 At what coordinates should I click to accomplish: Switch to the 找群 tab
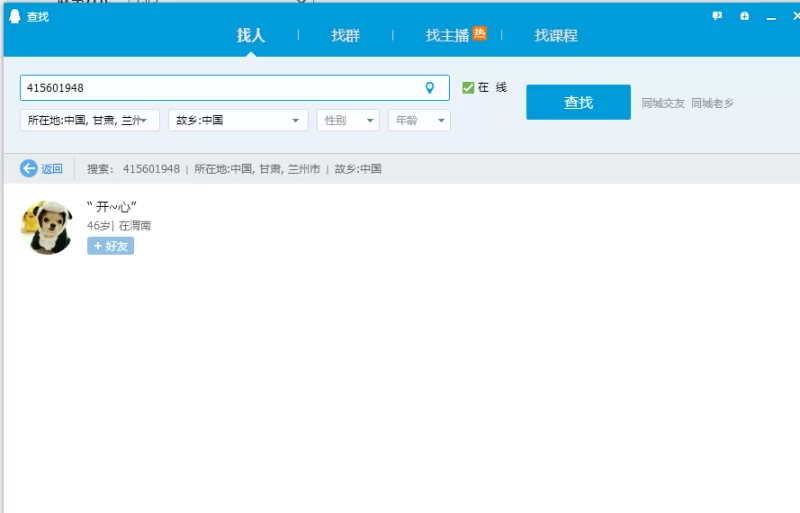coord(346,36)
